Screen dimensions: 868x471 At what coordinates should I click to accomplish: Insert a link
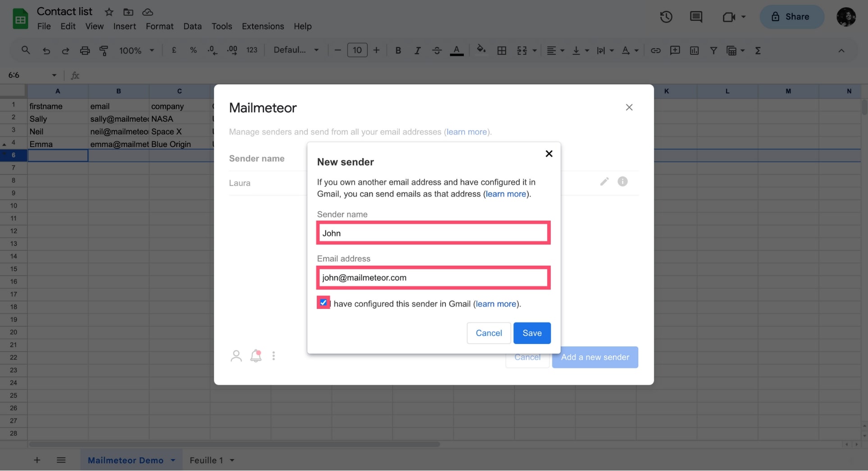tap(655, 50)
